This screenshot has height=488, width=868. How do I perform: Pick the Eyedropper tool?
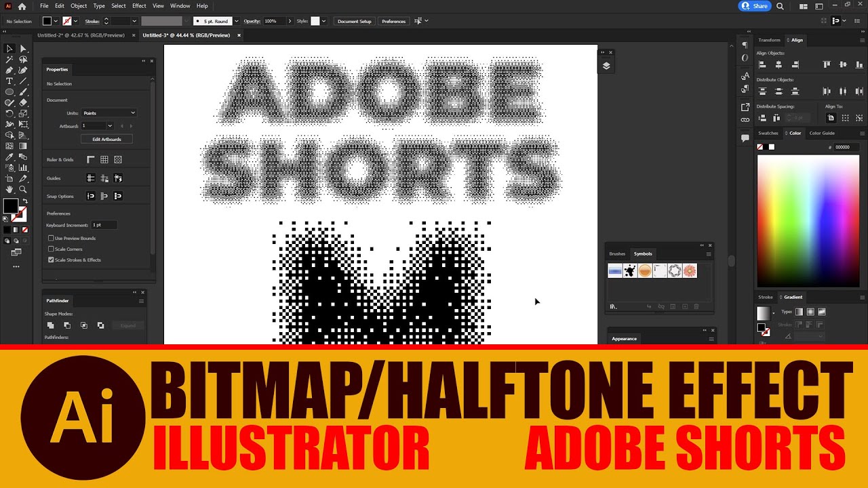point(9,157)
